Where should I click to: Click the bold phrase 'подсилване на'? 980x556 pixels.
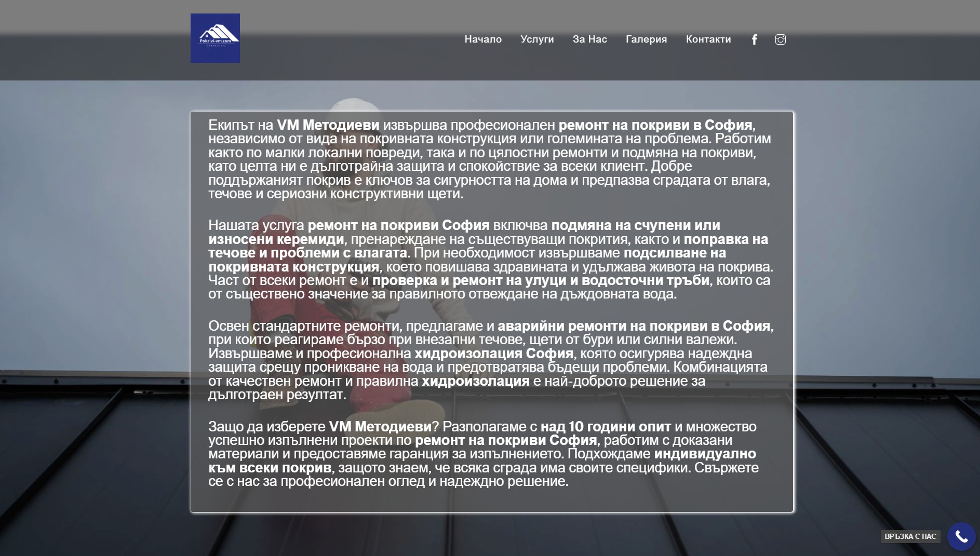(x=674, y=253)
